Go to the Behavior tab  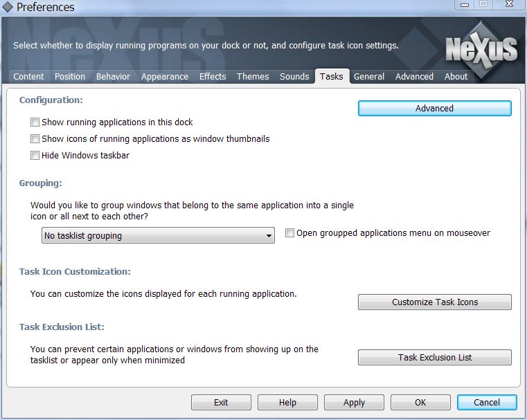(113, 77)
